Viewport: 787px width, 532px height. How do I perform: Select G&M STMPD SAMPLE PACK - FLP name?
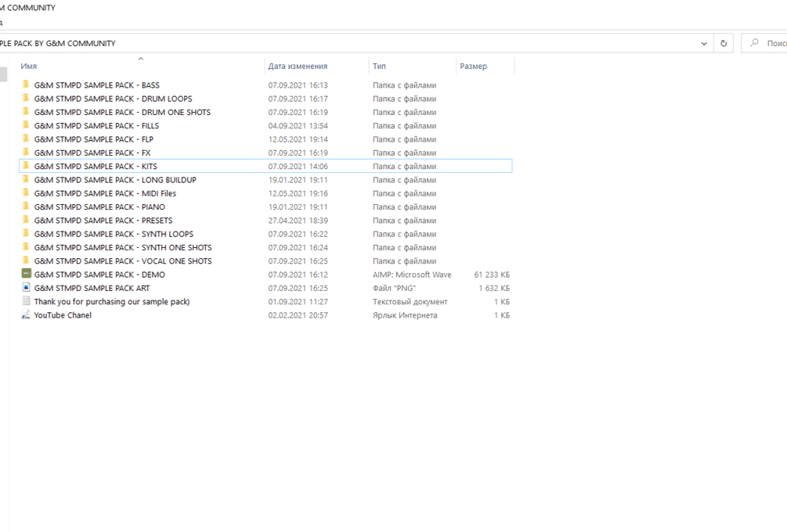point(94,139)
